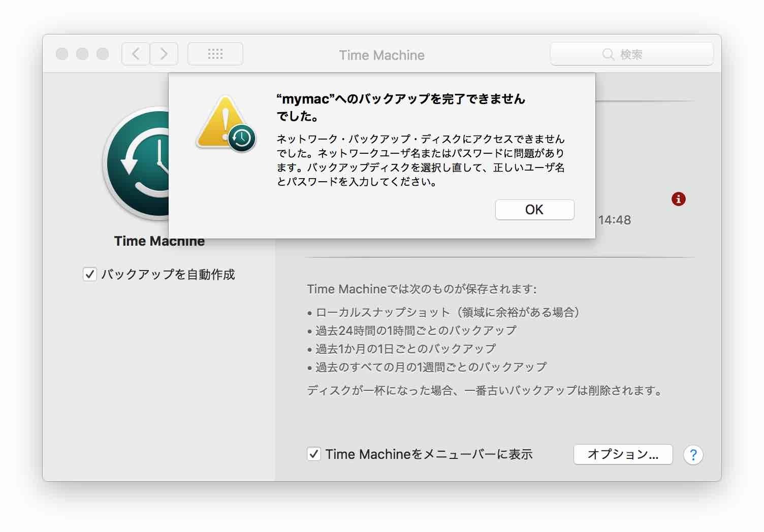
Task: Click the magnifier icon in the search field
Action: [608, 54]
